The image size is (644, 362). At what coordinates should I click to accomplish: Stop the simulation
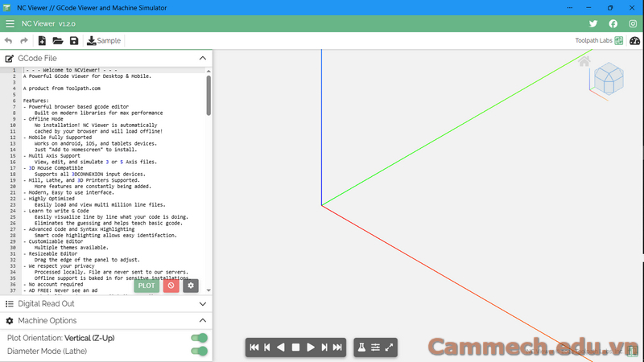[295, 348]
